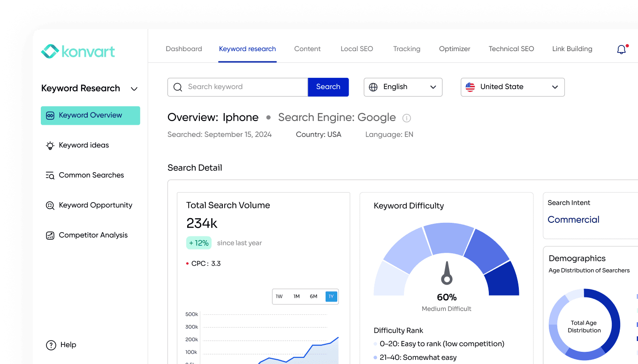Open the Technical SEO section

511,49
